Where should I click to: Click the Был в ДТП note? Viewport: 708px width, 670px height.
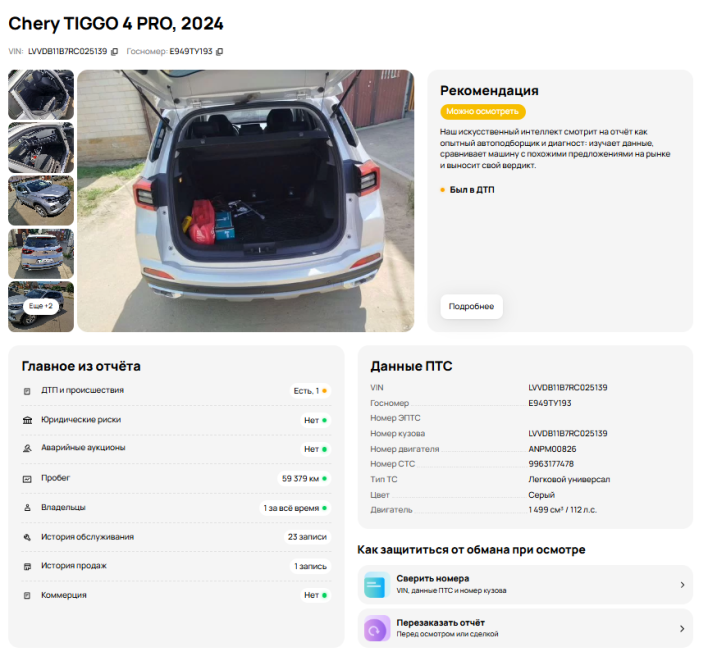click(472, 190)
